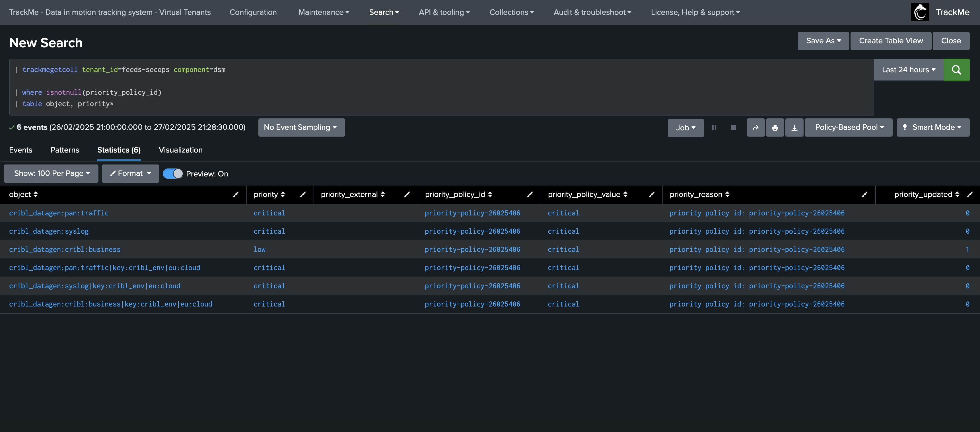Open the Last 24 hours time picker

tap(909, 70)
